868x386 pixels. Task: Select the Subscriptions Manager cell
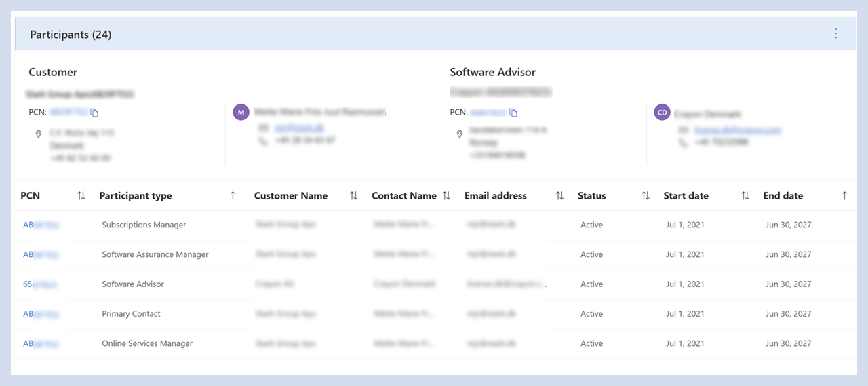tap(144, 225)
